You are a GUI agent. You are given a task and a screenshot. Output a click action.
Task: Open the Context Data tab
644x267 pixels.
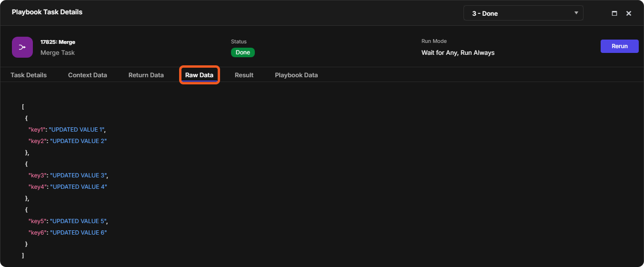click(88, 75)
